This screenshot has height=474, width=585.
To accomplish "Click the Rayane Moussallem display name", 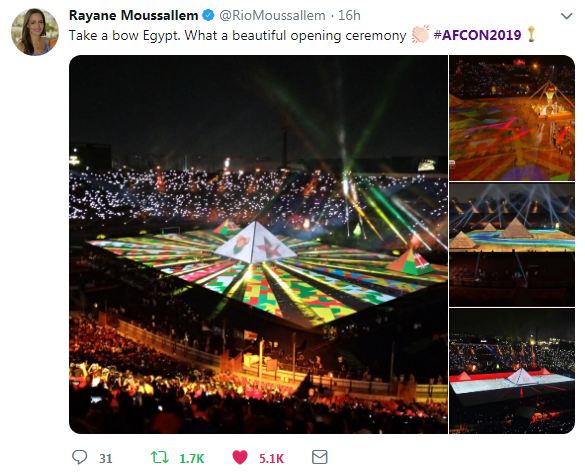I will tap(134, 15).
